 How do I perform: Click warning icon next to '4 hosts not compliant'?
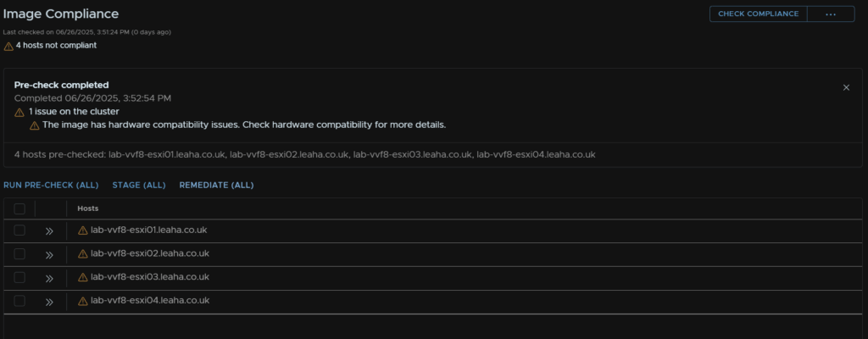(8, 46)
